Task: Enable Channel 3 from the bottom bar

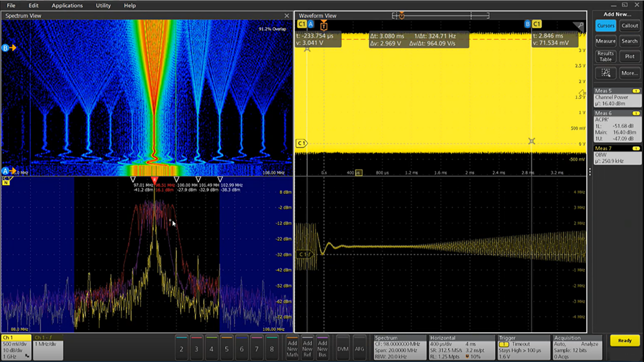Action: point(197,349)
